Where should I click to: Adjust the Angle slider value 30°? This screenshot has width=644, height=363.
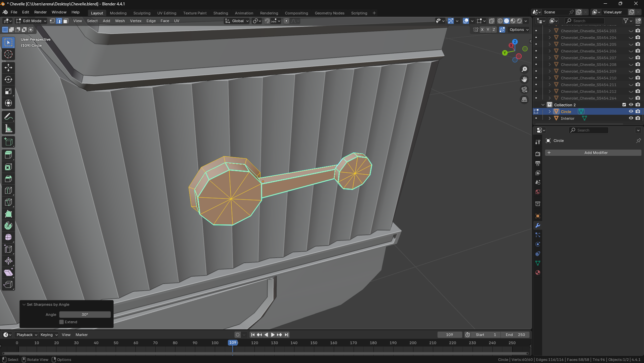85,315
